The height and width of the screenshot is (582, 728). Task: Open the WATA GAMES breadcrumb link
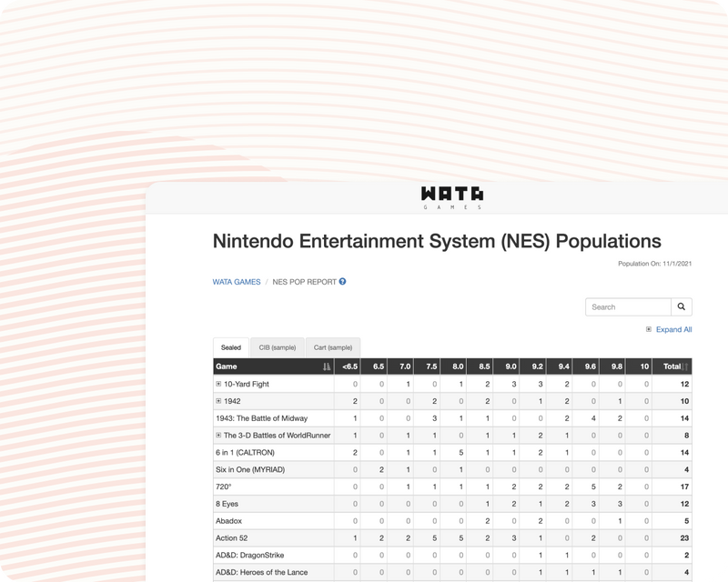tap(237, 282)
